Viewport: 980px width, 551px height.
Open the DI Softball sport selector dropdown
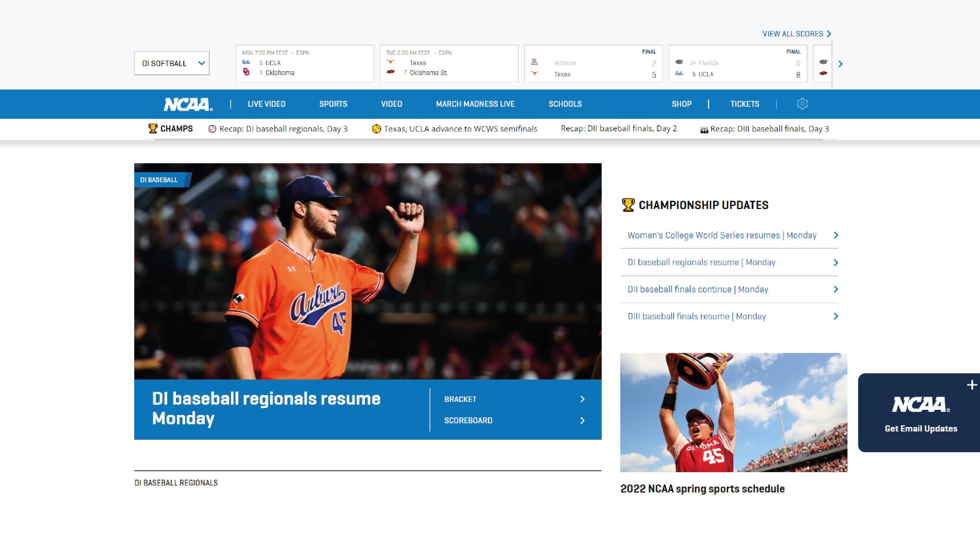point(171,63)
